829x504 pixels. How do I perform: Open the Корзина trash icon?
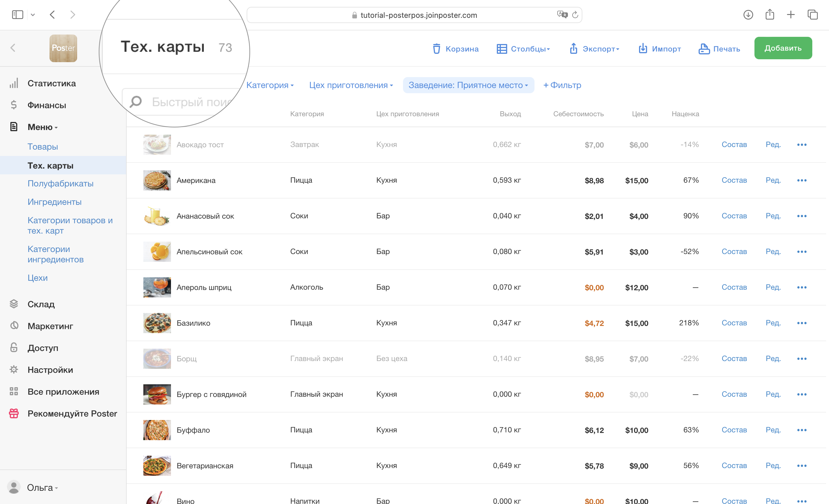point(436,49)
